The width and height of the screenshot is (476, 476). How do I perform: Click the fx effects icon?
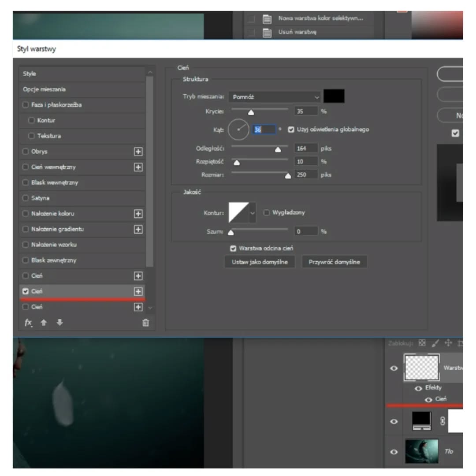pyautogui.click(x=28, y=323)
